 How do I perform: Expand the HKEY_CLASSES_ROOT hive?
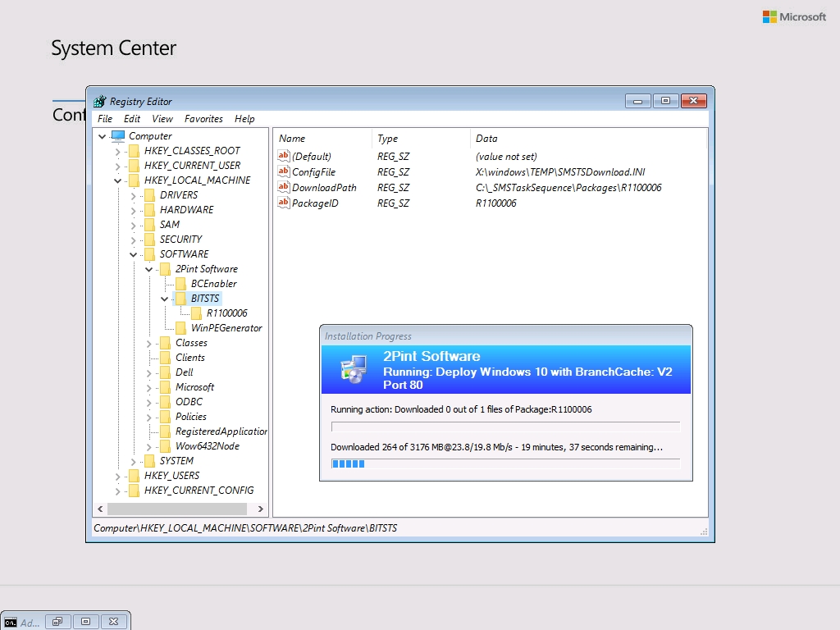tap(117, 151)
